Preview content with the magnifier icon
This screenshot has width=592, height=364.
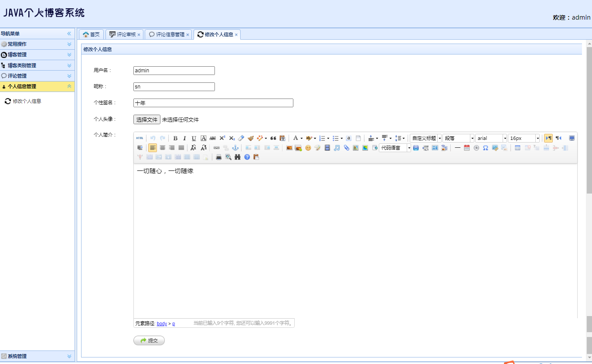(x=228, y=157)
